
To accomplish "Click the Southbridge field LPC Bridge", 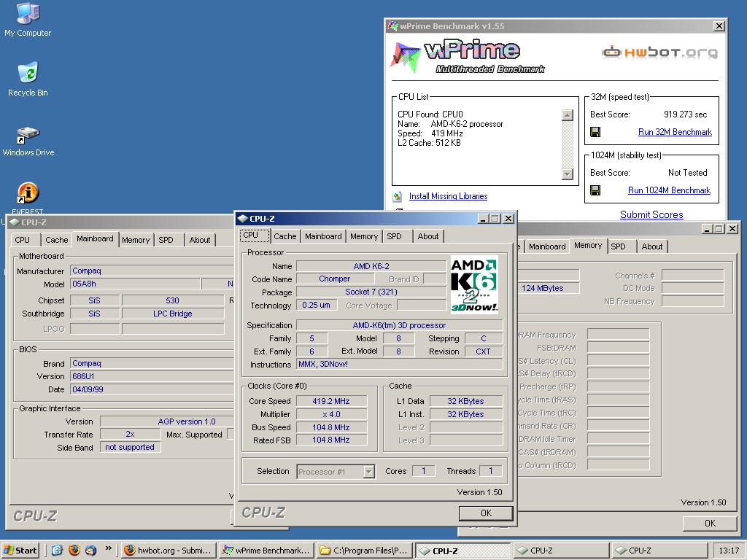I will (172, 314).
